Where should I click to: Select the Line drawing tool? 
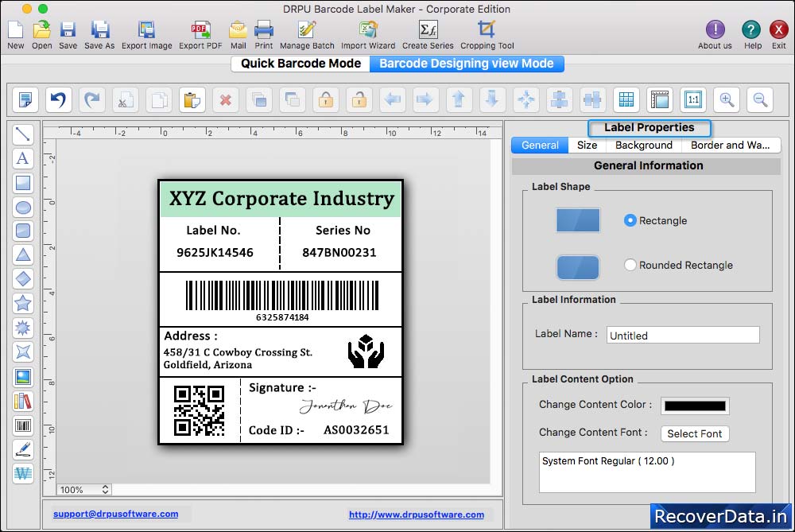pos(23,134)
